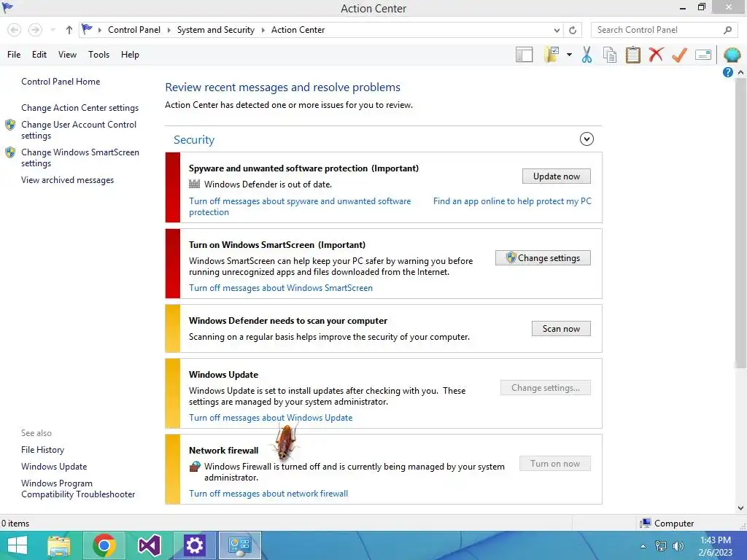Click System and Security breadcrumb

[216, 30]
